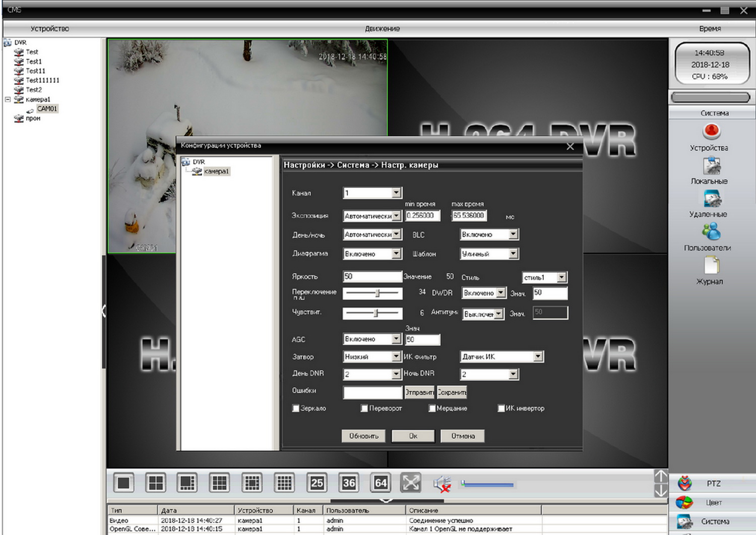
Task: Open the Пользователи users icon
Action: click(x=711, y=232)
